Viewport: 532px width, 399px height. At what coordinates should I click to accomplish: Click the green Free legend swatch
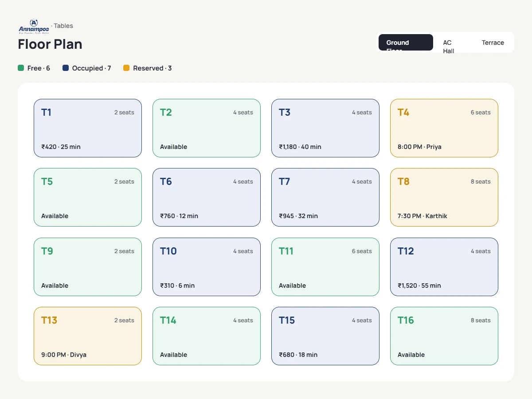pyautogui.click(x=21, y=68)
